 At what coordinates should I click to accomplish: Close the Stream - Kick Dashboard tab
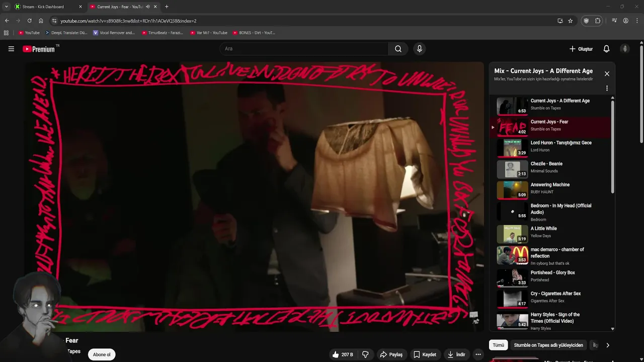(80, 7)
